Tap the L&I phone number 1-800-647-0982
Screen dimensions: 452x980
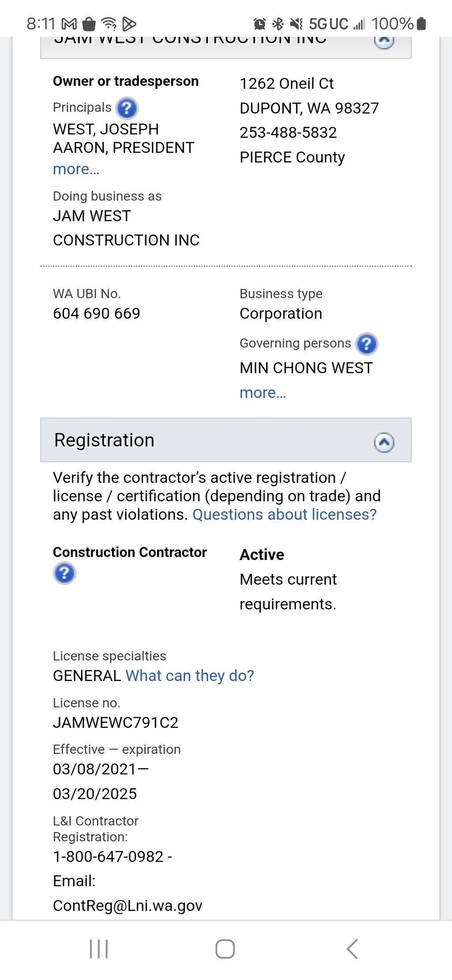(x=108, y=856)
